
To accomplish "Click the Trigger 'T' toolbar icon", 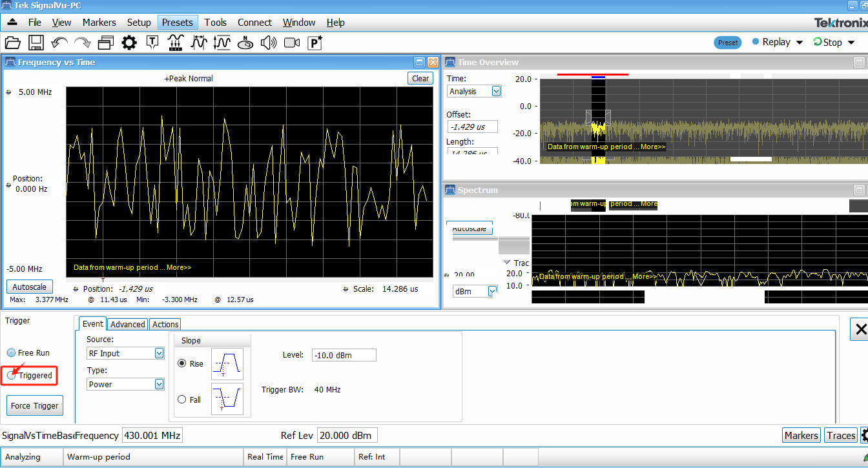I will pos(152,43).
